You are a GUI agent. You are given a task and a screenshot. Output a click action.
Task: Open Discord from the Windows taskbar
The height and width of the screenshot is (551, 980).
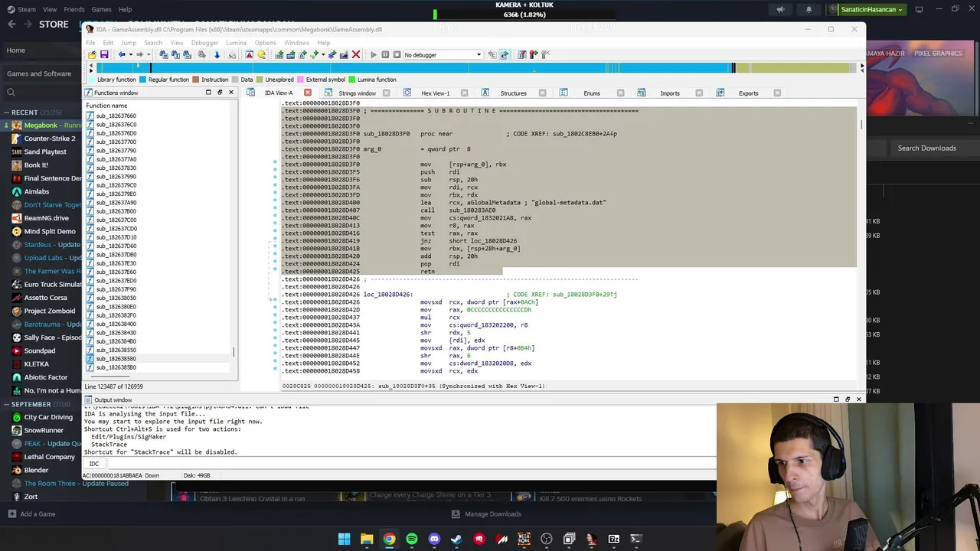434,539
